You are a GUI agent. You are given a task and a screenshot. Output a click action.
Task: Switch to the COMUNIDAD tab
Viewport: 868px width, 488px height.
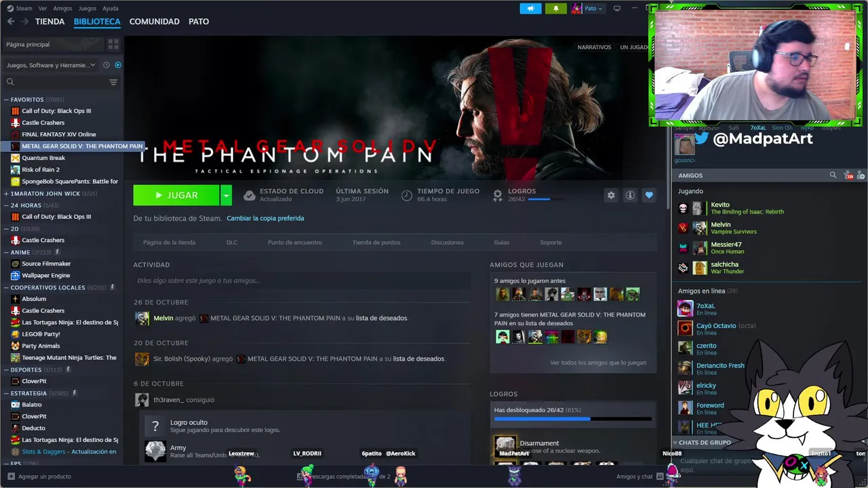tap(155, 22)
